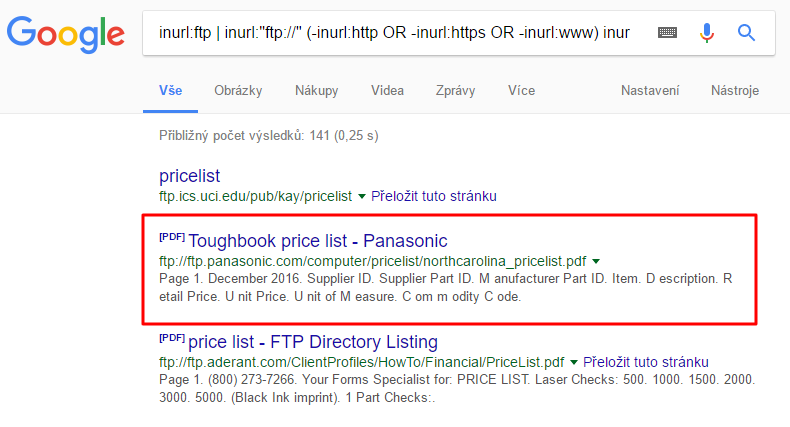The image size is (790, 427).
Task: Open Nástroje search tools
Action: coord(735,91)
